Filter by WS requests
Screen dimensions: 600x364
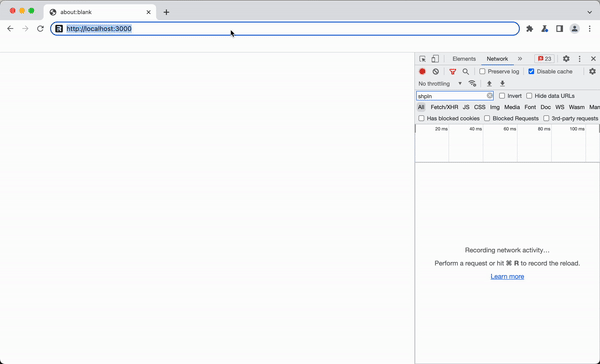tap(560, 107)
